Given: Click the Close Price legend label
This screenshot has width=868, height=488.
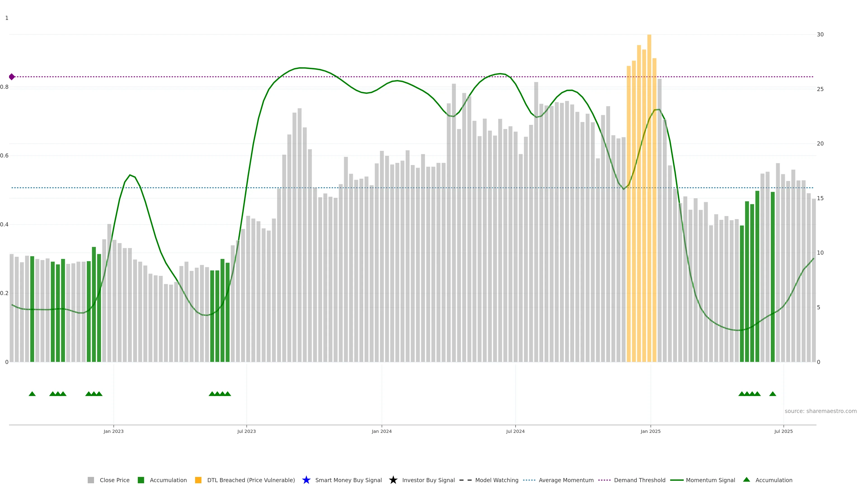Looking at the screenshot, I should 115,480.
